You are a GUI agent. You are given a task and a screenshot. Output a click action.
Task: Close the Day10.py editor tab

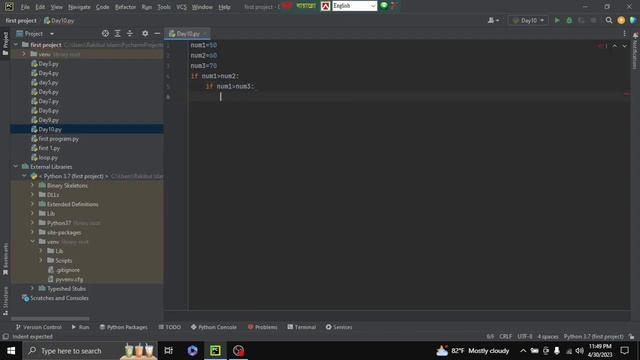coord(205,33)
